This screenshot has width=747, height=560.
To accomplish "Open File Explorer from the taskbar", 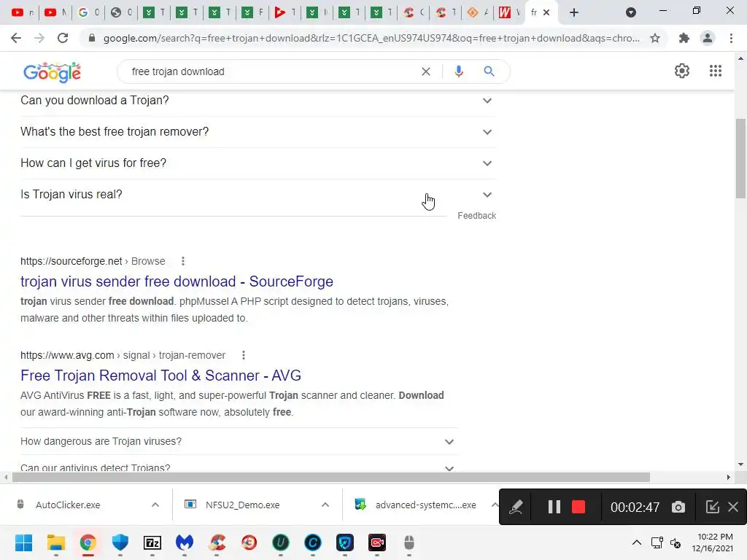I will (55, 542).
